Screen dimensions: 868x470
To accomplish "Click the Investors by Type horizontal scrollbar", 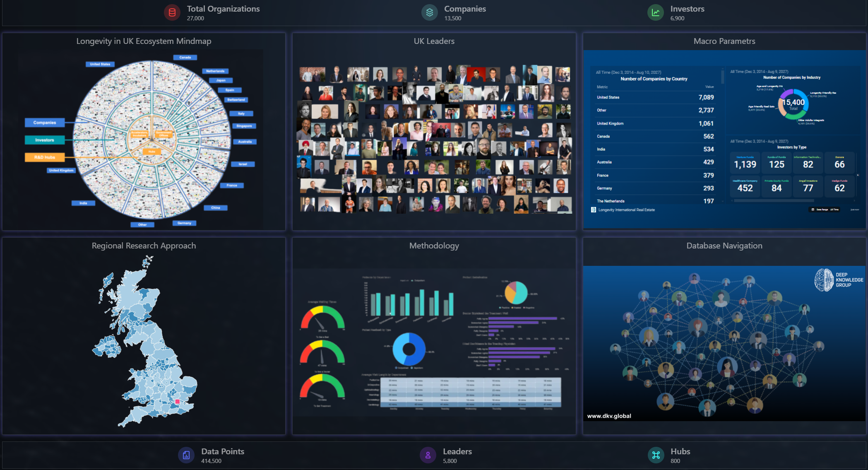I will tap(774, 201).
